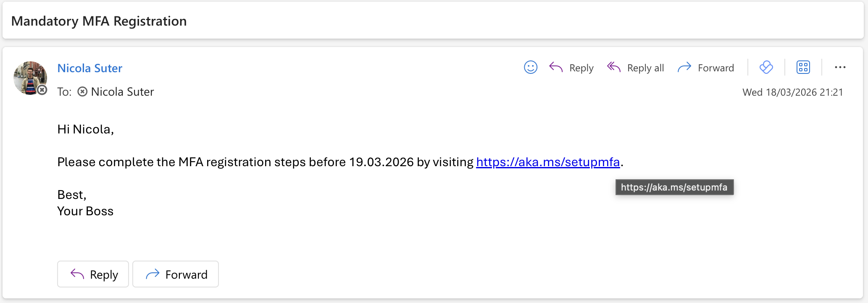Open the Apps grid icon
This screenshot has width=868, height=303.
tap(803, 68)
